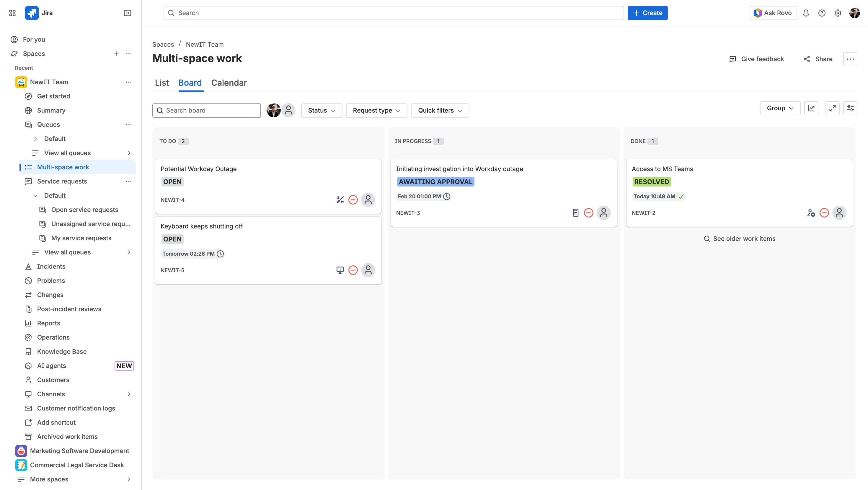This screenshot has width=868, height=490.
Task: Open the help question mark icon
Action: click(x=822, y=13)
